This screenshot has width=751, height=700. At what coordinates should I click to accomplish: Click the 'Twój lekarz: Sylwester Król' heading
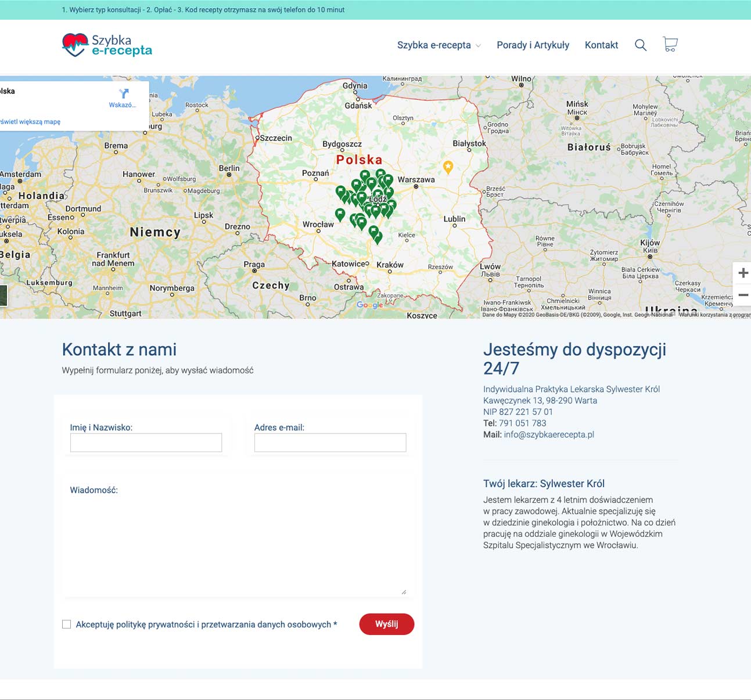544,483
